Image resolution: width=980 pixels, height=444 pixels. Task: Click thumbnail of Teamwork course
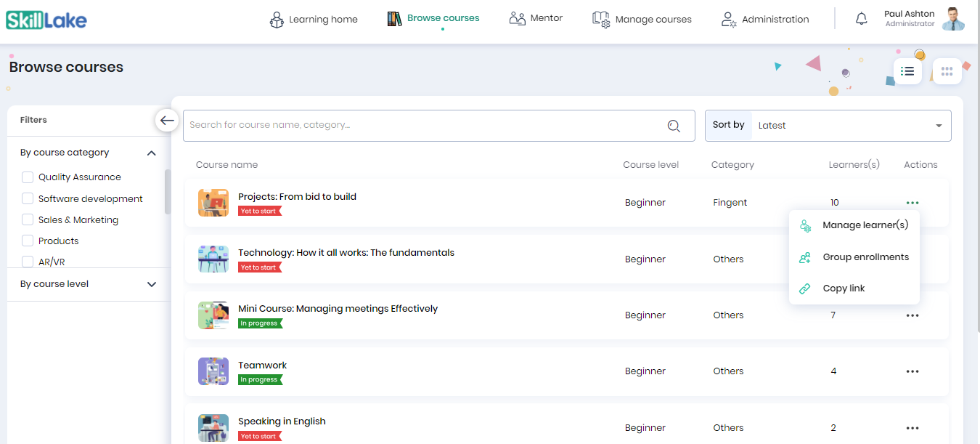pyautogui.click(x=213, y=371)
